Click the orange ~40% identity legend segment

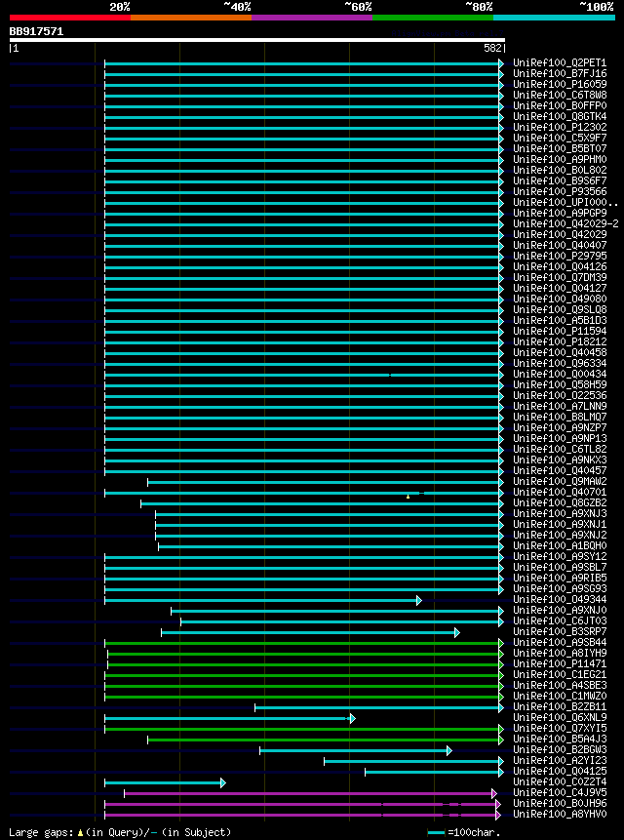(191, 18)
